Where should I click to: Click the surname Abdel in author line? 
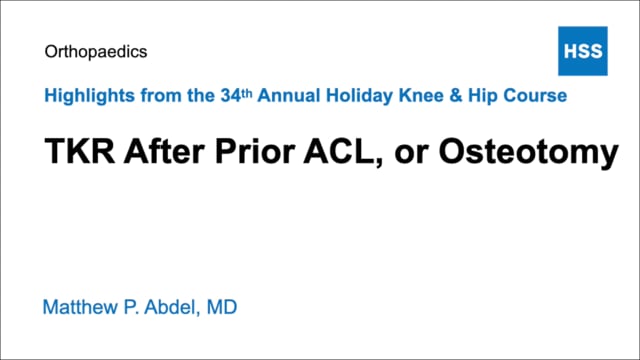click(x=169, y=307)
